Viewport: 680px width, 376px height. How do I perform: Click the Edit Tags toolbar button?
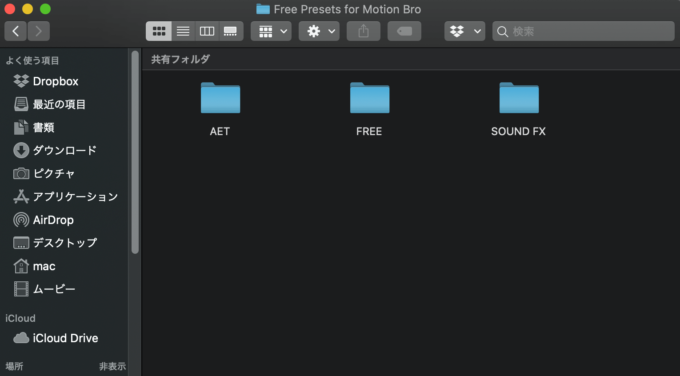tap(404, 31)
